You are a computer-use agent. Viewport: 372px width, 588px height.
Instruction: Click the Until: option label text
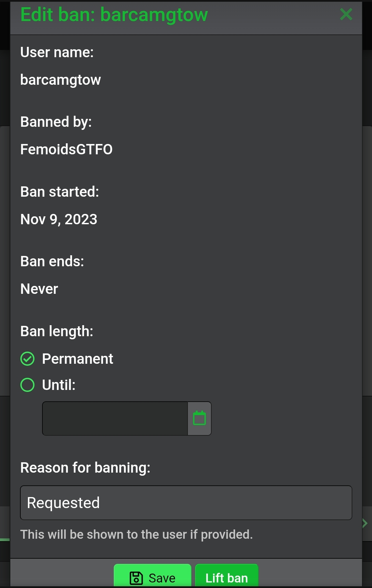[59, 385]
